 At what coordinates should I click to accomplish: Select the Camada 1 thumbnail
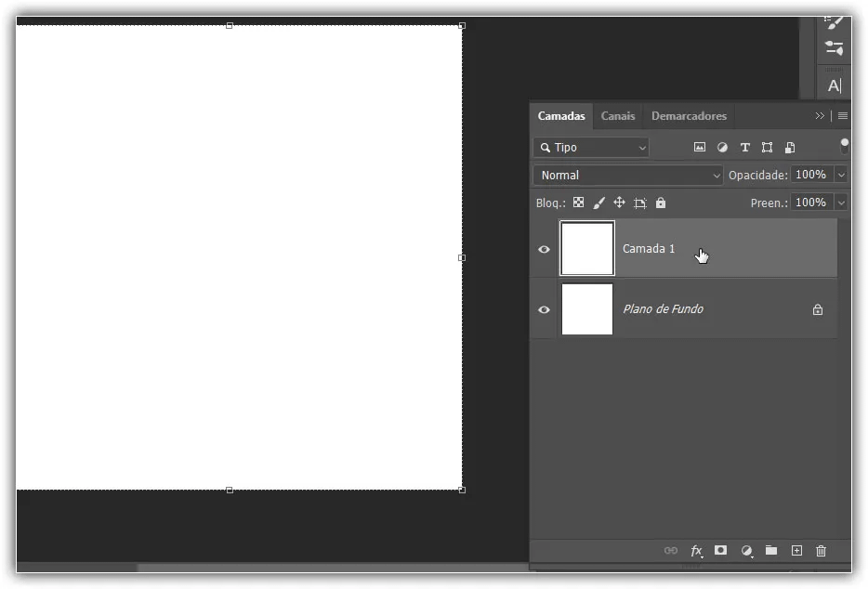click(586, 248)
